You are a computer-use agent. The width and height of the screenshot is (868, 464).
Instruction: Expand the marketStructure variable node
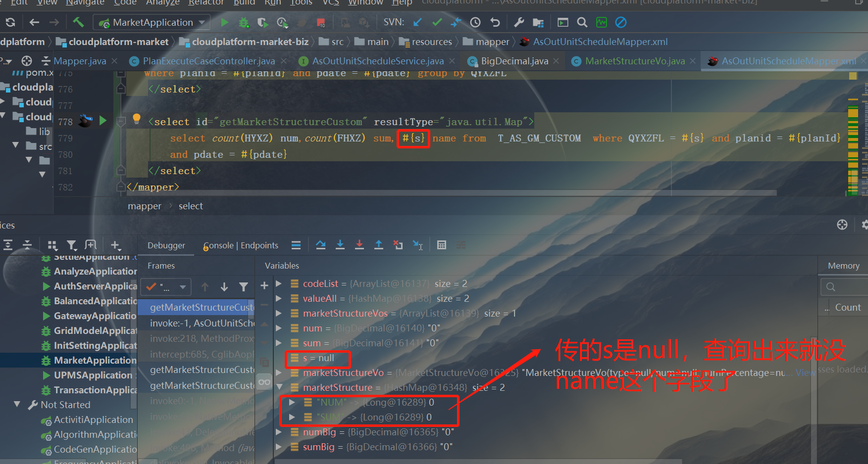coord(279,387)
